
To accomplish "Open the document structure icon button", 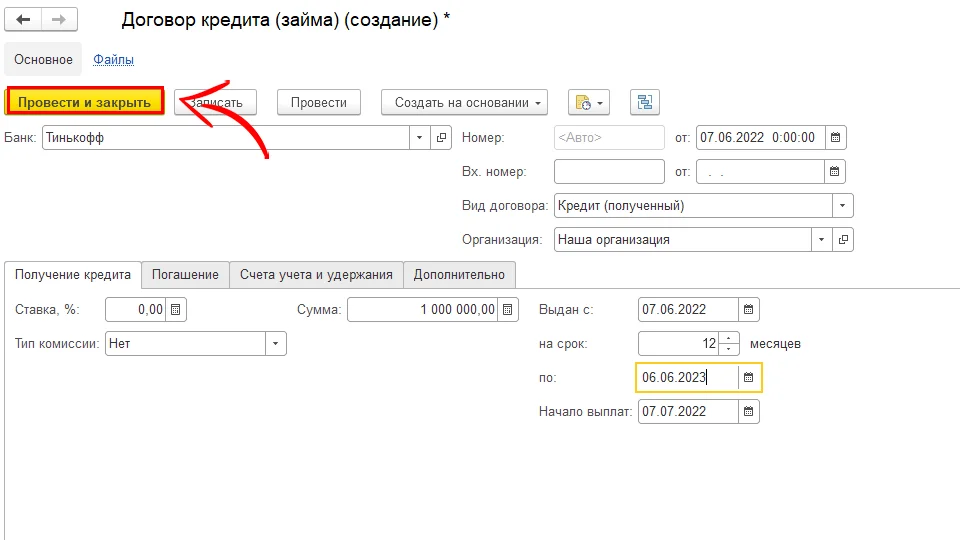I will (644, 102).
